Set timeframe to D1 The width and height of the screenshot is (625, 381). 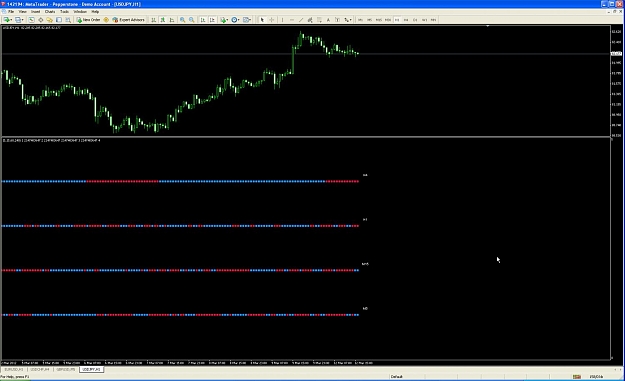pos(415,20)
